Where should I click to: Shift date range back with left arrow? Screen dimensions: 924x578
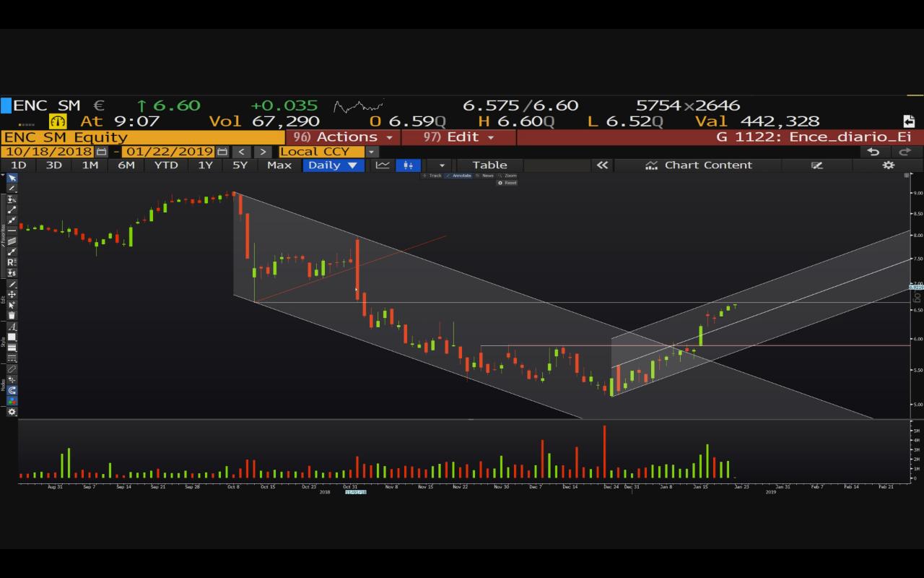pos(242,152)
